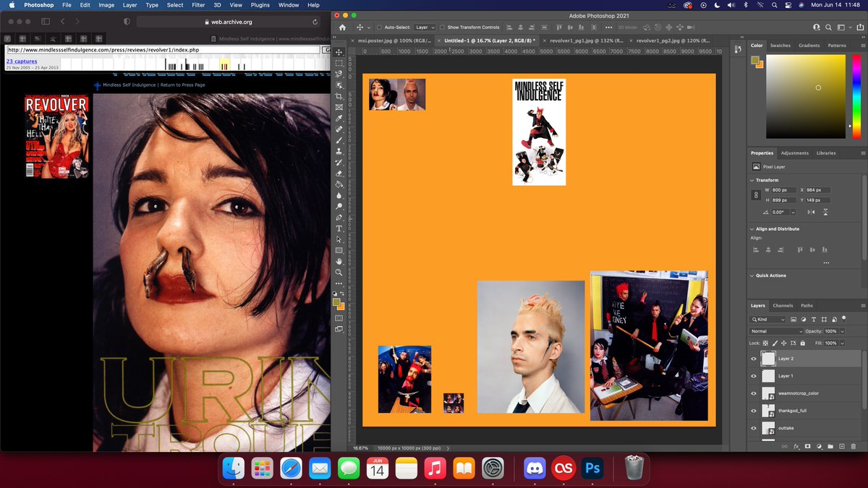The height and width of the screenshot is (488, 868).
Task: Switch to Swatches tab
Action: (x=780, y=46)
